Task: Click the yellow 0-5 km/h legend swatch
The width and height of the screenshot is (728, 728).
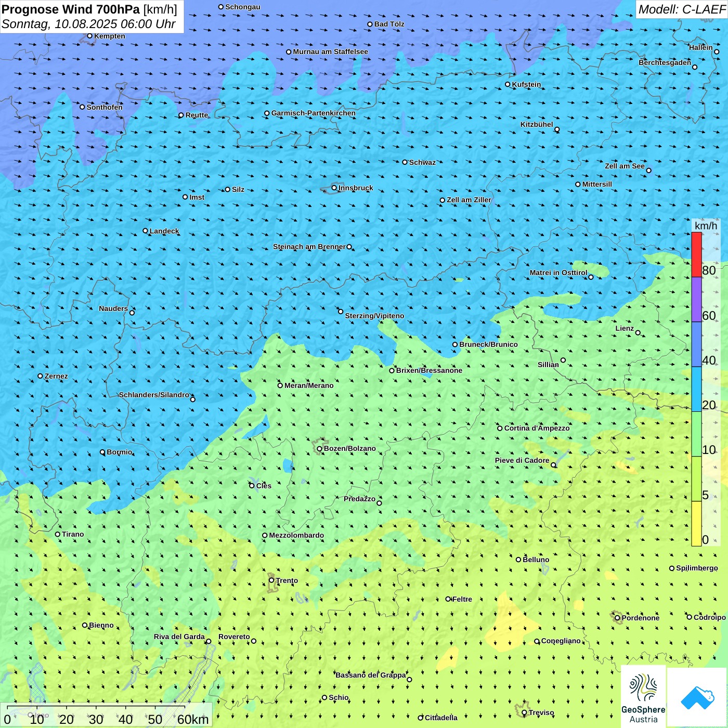Action: coord(696,524)
